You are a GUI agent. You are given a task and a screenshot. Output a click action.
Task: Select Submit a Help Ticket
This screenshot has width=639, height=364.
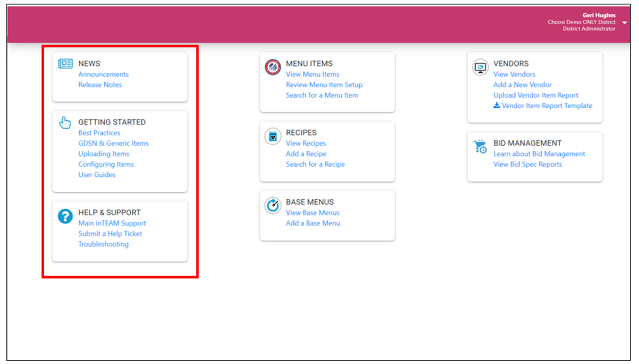pos(110,233)
